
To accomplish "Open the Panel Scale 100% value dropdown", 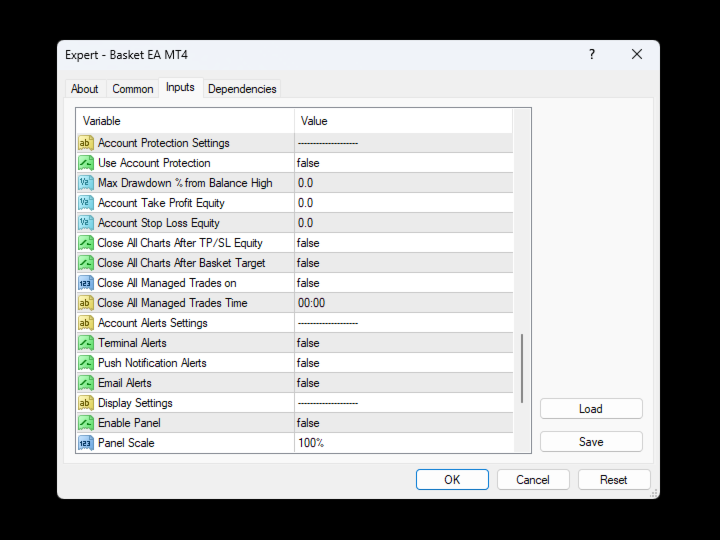I will 404,443.
